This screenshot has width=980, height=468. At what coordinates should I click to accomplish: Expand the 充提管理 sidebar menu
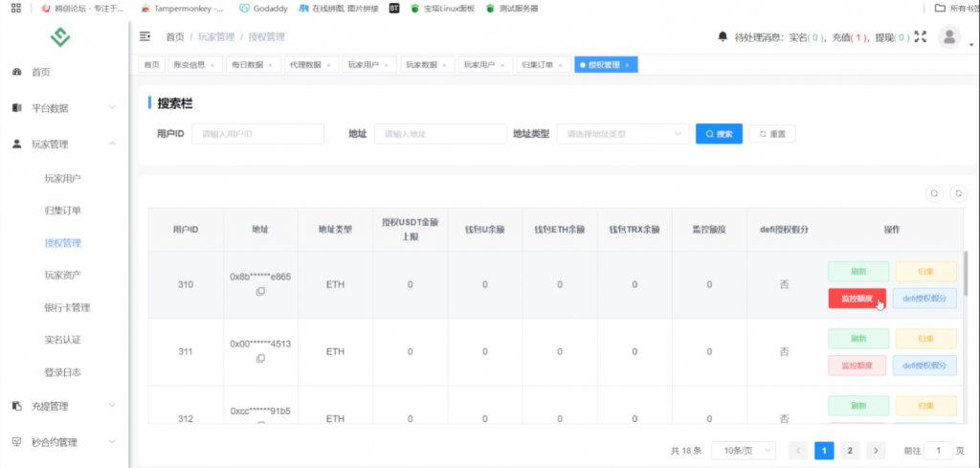point(64,406)
